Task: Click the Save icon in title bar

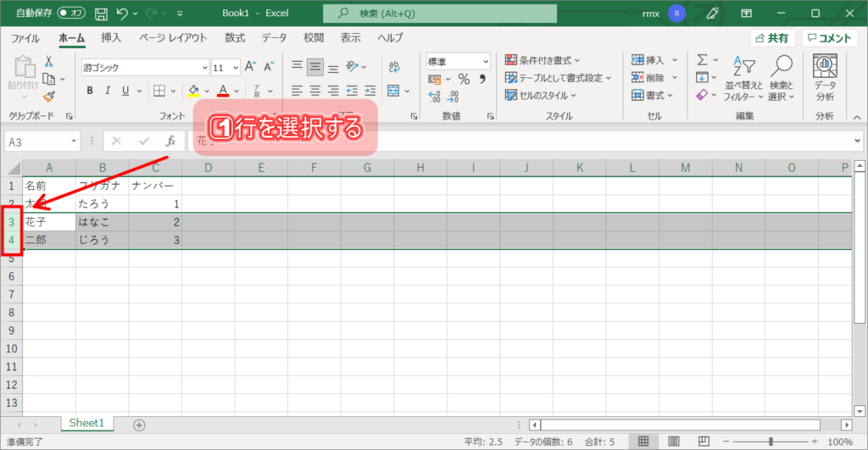Action: (101, 14)
